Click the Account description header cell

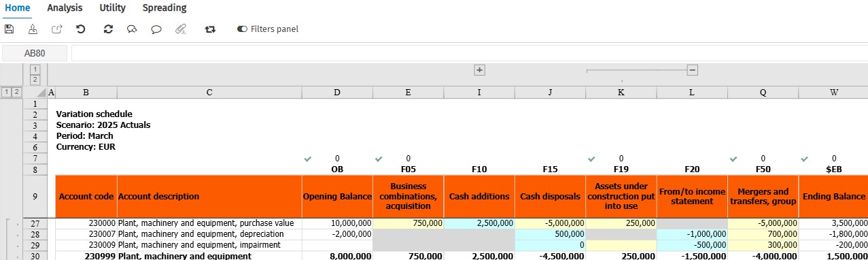(x=209, y=196)
